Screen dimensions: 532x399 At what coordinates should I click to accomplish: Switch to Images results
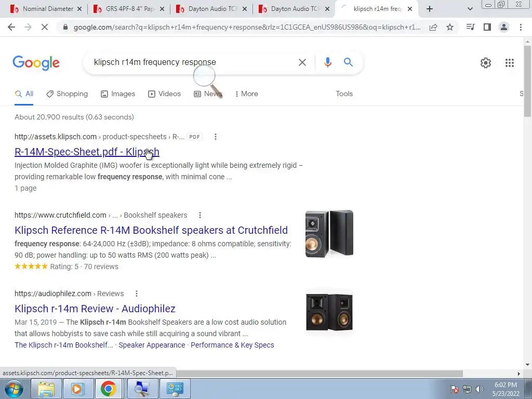pyautogui.click(x=118, y=94)
